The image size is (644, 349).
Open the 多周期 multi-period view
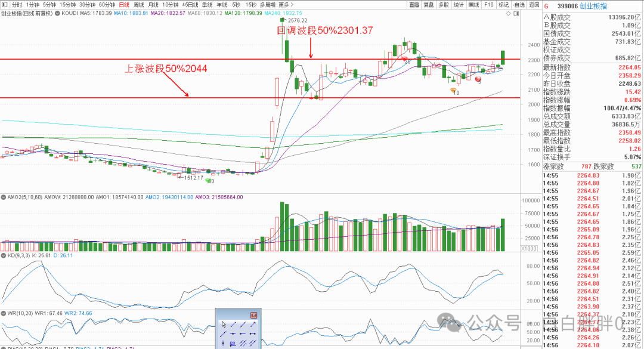pyautogui.click(x=268, y=5)
